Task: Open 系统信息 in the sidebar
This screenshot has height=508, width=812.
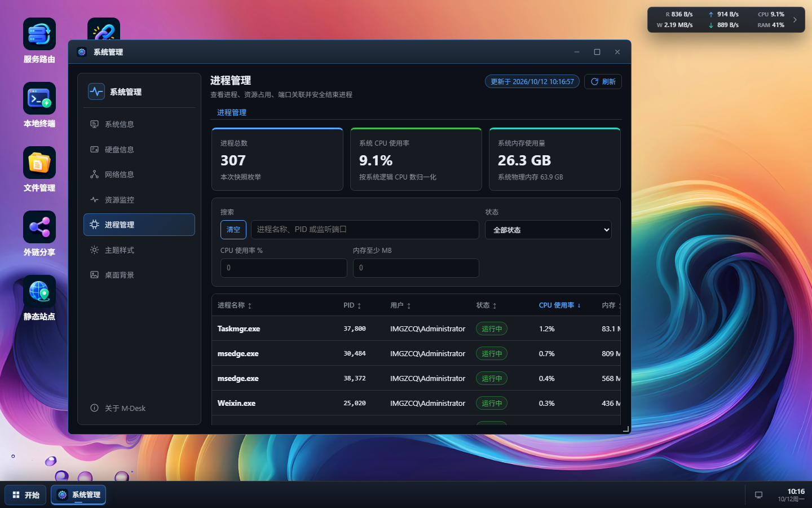Action: [x=139, y=124]
